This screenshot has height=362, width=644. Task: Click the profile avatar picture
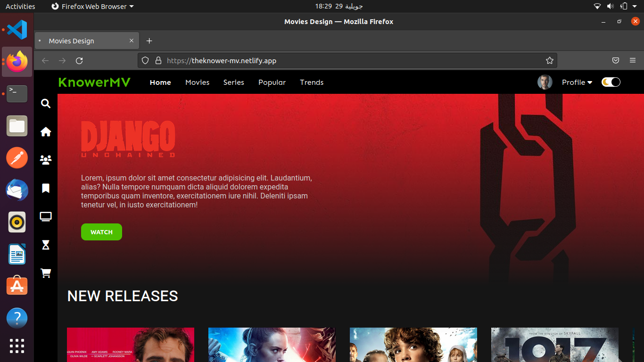pos(545,82)
